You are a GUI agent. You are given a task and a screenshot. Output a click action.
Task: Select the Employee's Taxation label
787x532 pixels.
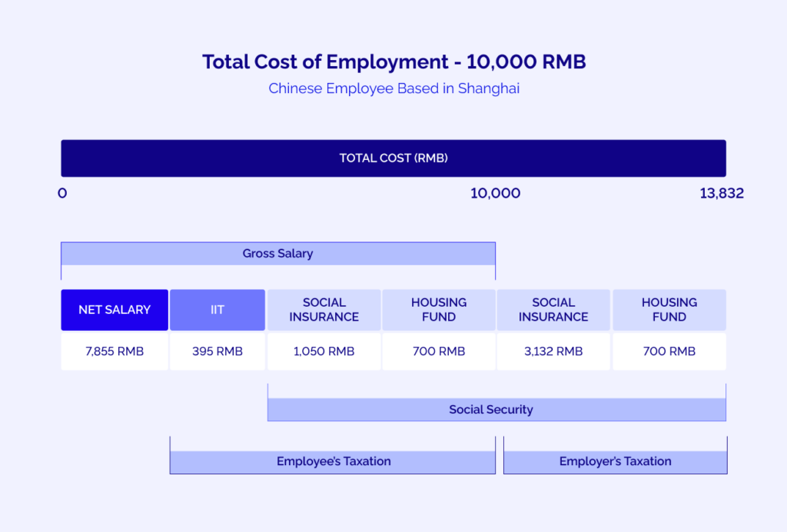[x=333, y=461]
